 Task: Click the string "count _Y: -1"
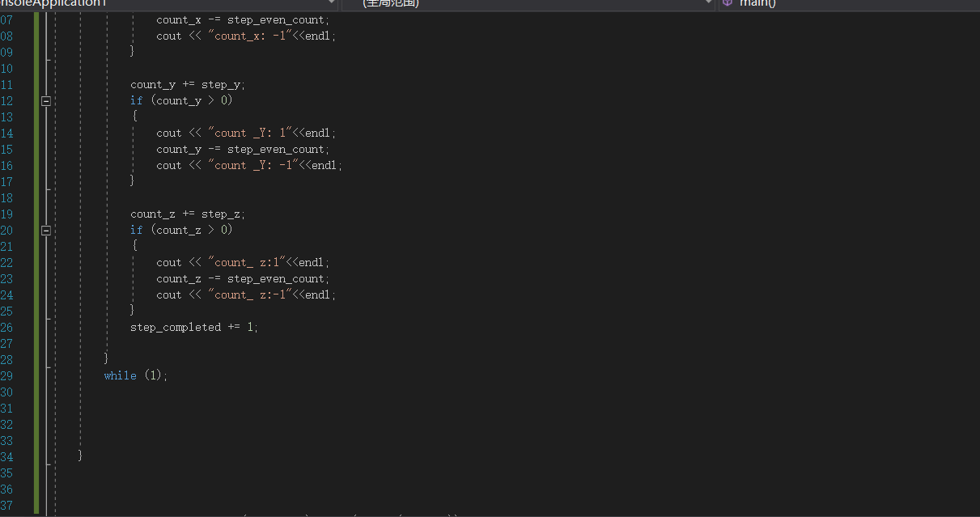pyautogui.click(x=252, y=165)
